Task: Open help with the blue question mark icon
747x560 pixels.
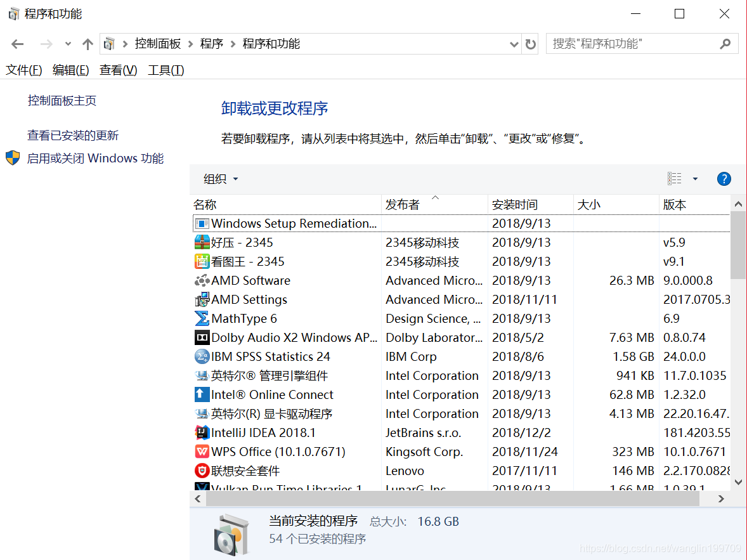Action: (x=724, y=179)
